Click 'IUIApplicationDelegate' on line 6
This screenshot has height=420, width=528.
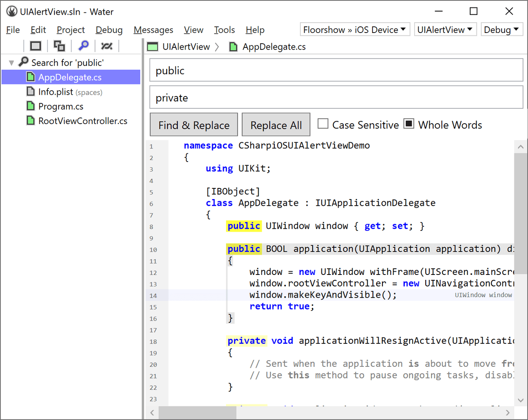click(375, 203)
